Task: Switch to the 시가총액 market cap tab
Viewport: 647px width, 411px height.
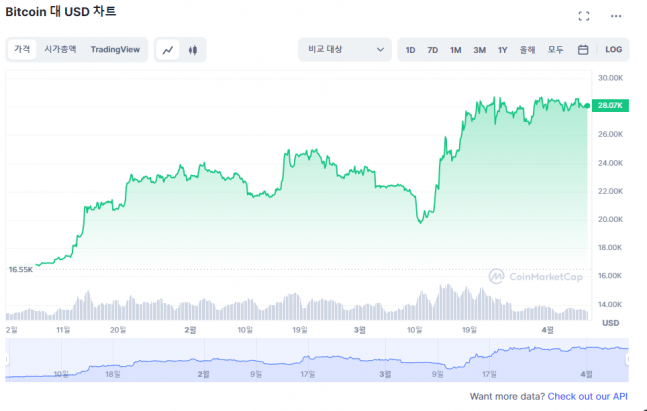Action: click(x=60, y=49)
